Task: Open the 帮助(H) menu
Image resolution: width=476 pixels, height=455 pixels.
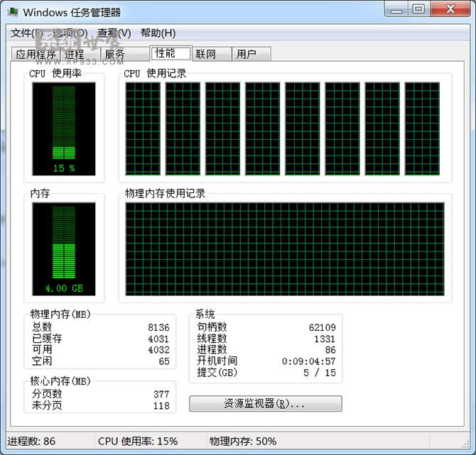Action: pos(158,33)
